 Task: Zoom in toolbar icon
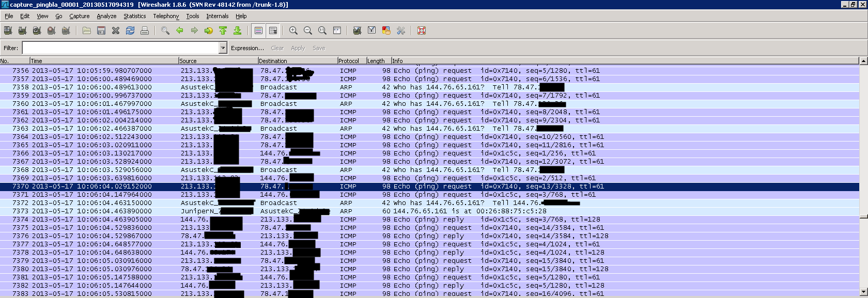coord(293,31)
